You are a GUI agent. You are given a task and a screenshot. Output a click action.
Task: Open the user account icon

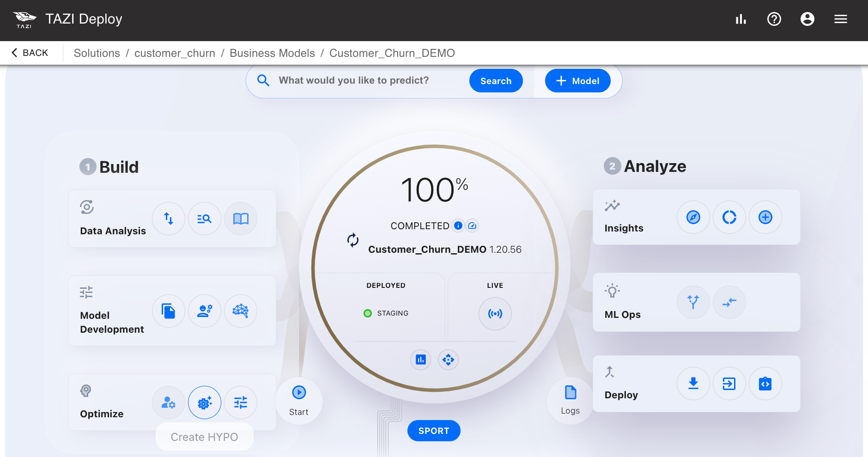[807, 19]
